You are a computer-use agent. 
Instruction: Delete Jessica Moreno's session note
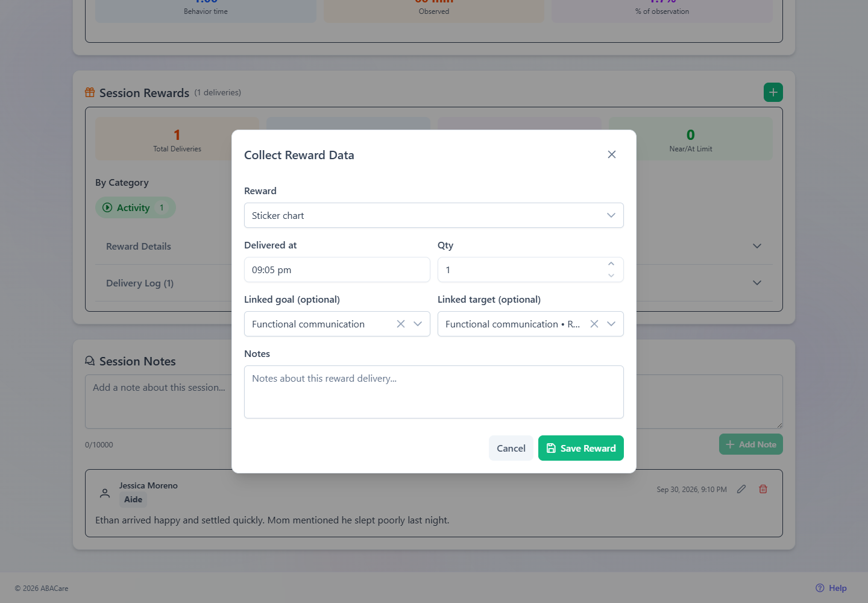click(x=763, y=489)
